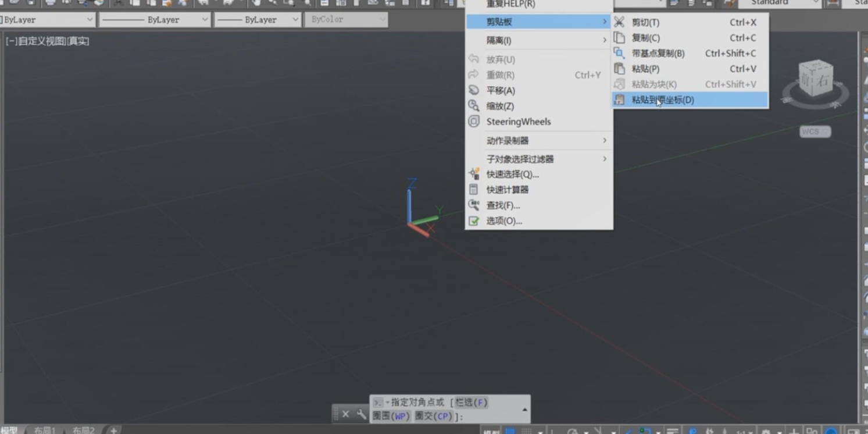Viewport: 868px width, 434px height.
Task: Expand the 剪贴板 submenu item
Action: coord(539,22)
